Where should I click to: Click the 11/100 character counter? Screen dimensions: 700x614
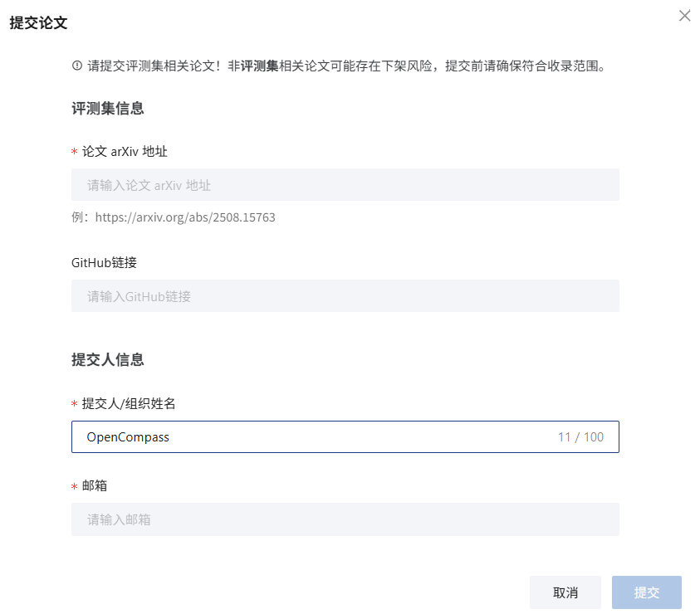pyautogui.click(x=582, y=436)
